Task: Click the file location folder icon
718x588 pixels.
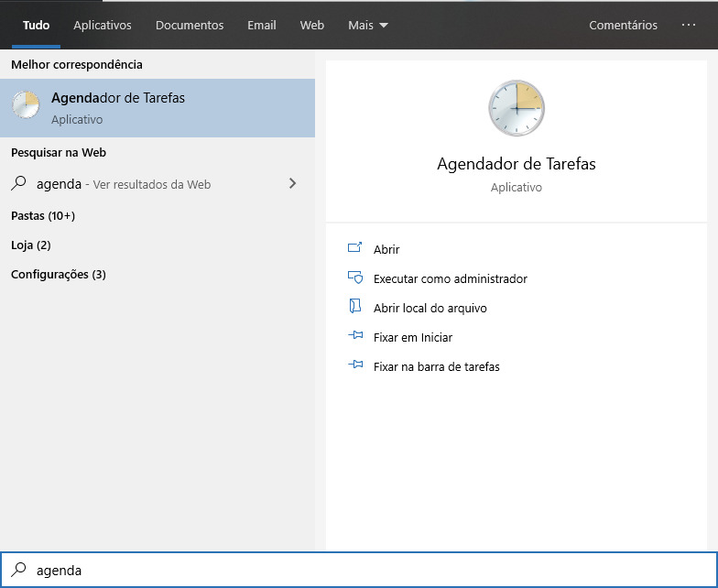Action: [355, 306]
